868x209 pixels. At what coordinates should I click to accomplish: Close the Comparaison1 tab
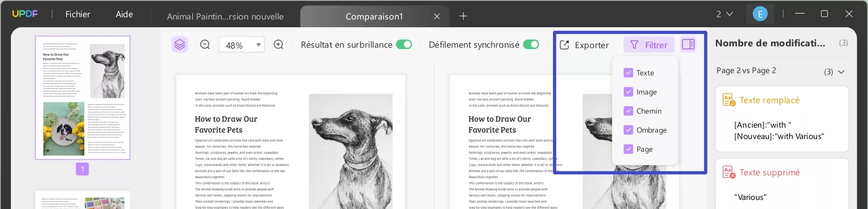pos(437,16)
